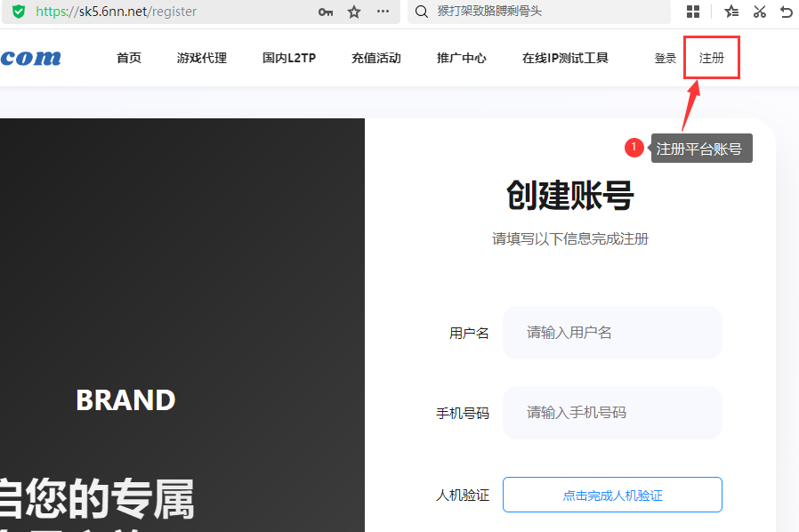Viewport: 799px width, 532px height.
Task: Start the 人机验证 human verification
Action: [x=612, y=494]
